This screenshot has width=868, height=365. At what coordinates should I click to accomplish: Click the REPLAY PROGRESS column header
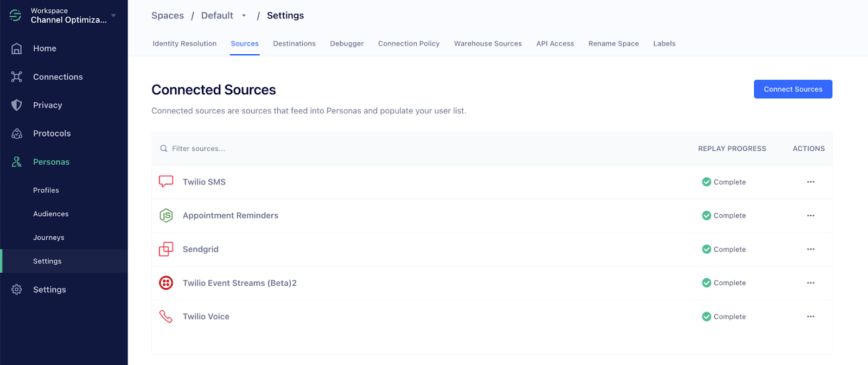click(x=732, y=149)
